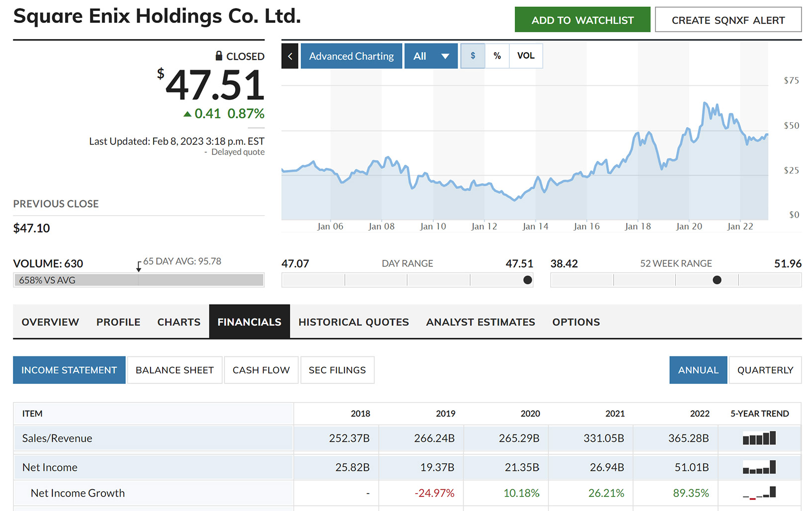The height and width of the screenshot is (511, 812).
Task: Click the Sales/Revenue row label
Action: click(57, 438)
